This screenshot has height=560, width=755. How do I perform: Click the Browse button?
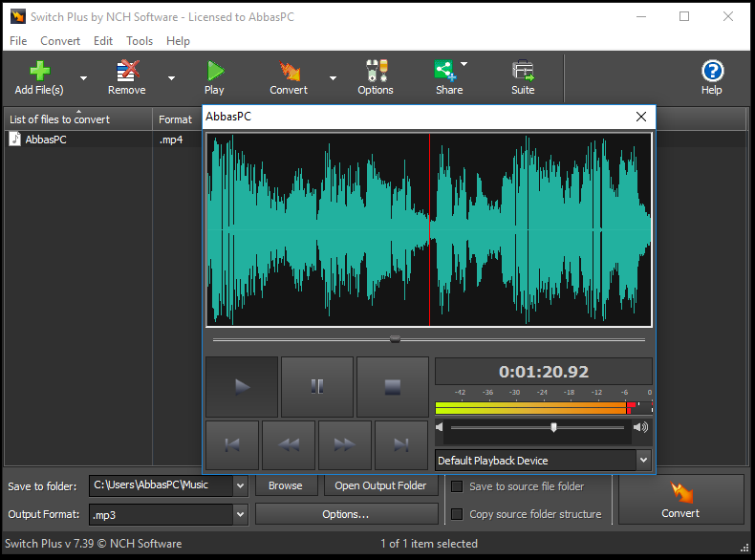(x=286, y=485)
